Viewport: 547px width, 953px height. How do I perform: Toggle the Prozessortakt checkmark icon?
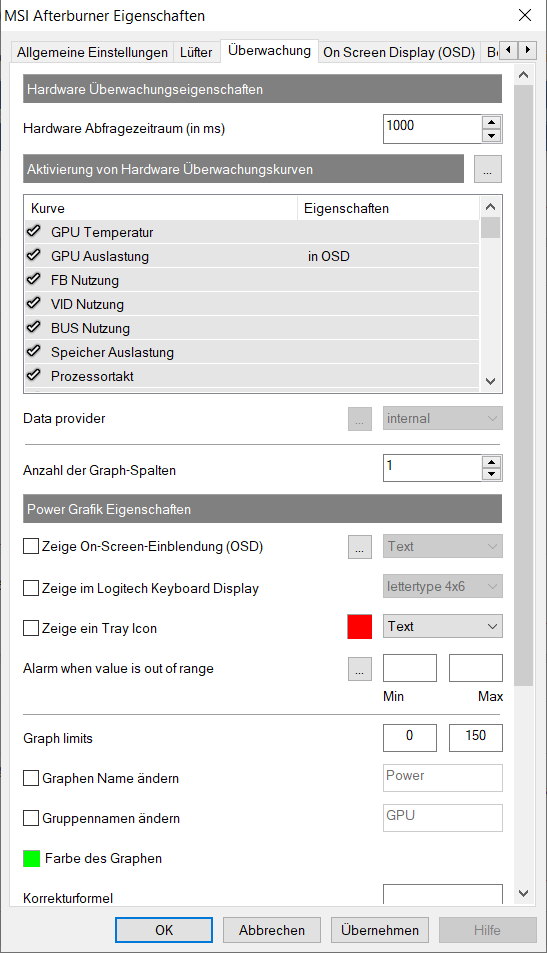(34, 376)
